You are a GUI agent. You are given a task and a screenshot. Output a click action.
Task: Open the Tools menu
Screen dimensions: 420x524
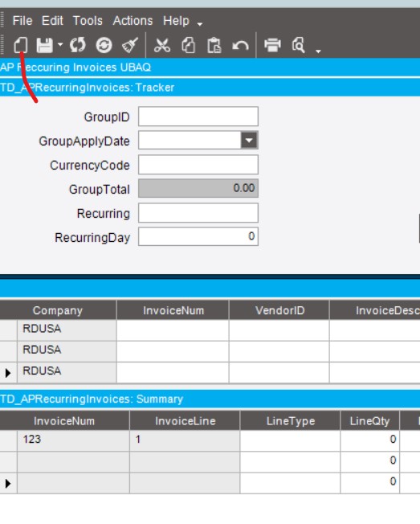88,21
